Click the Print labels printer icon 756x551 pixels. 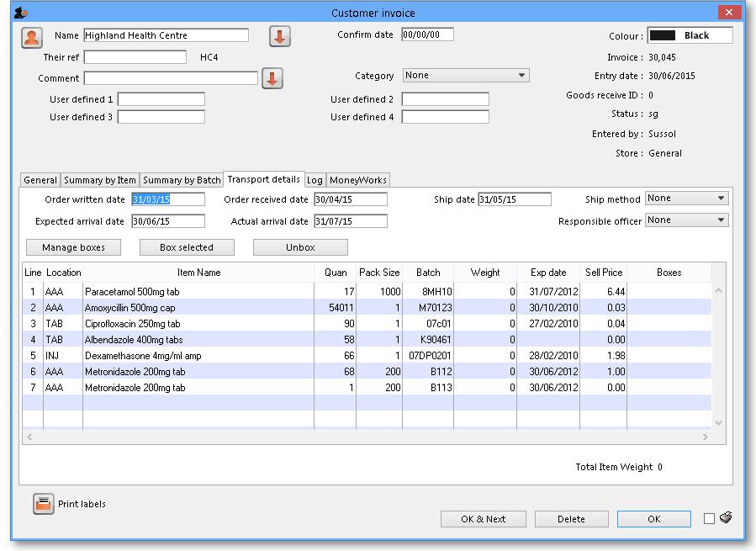click(44, 504)
